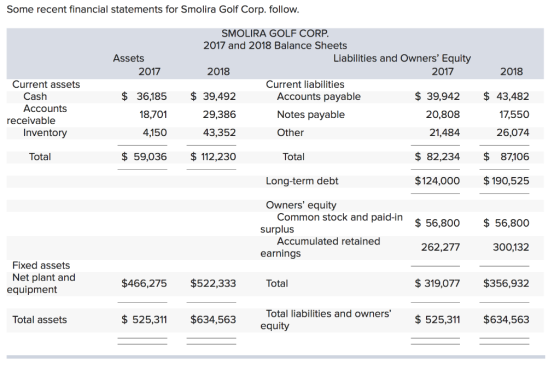
Task: Click the Accounts receivable 2018 value 29,386
Action: coord(219,115)
